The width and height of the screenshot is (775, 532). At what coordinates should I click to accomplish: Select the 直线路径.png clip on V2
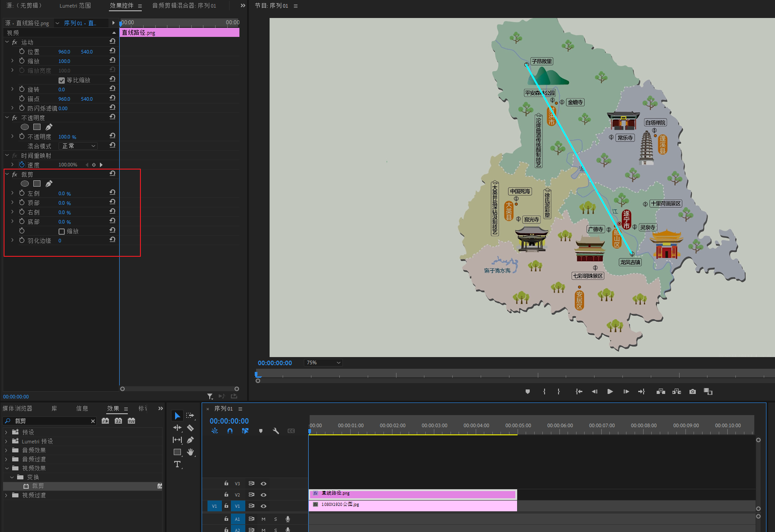[412, 494]
